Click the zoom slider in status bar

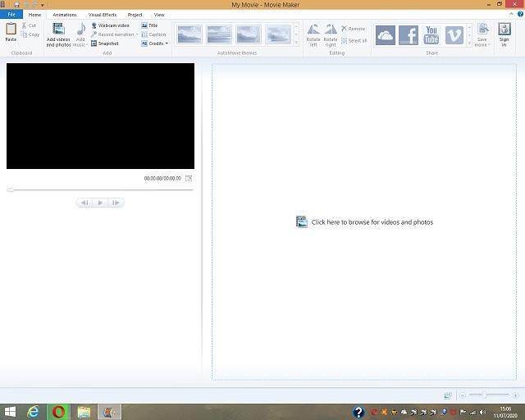484,395
